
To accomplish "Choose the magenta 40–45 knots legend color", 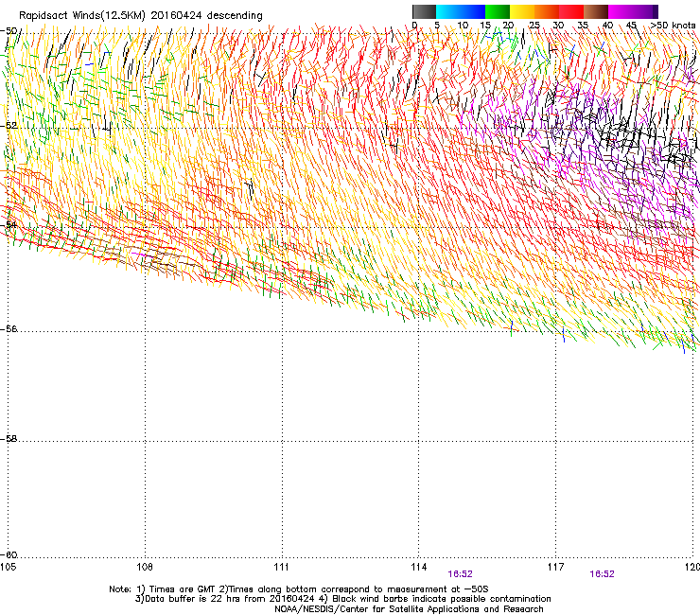I will [x=621, y=11].
